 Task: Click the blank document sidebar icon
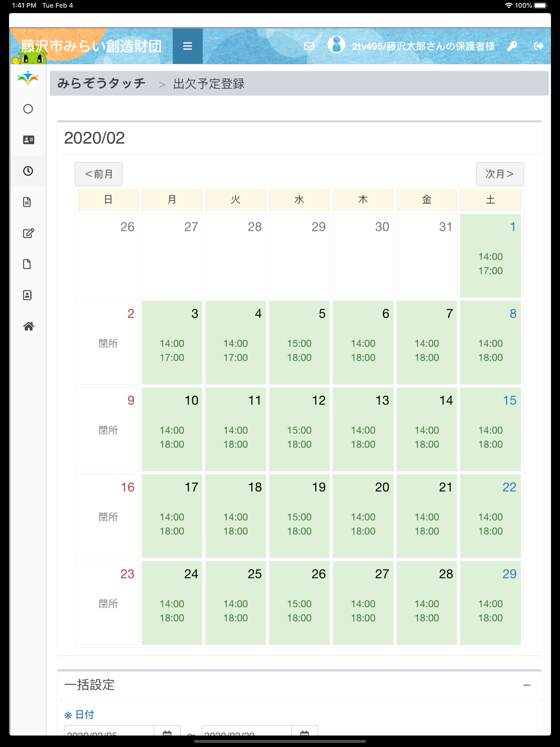27,264
